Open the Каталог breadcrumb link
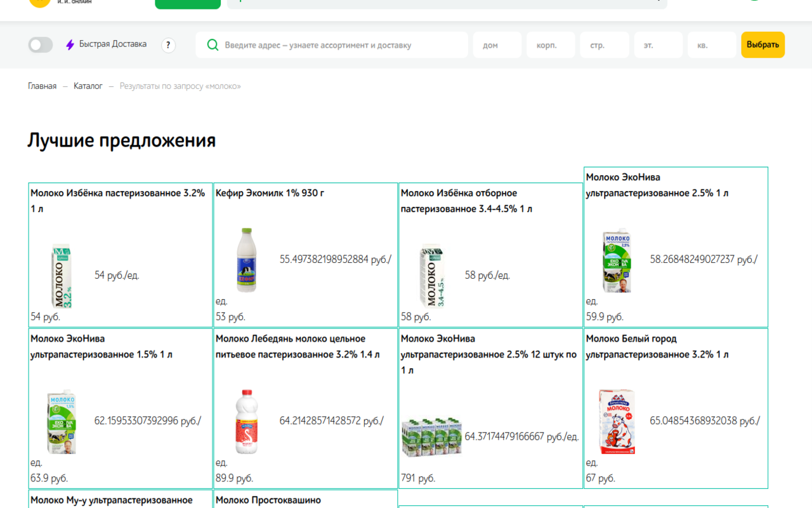 88,86
